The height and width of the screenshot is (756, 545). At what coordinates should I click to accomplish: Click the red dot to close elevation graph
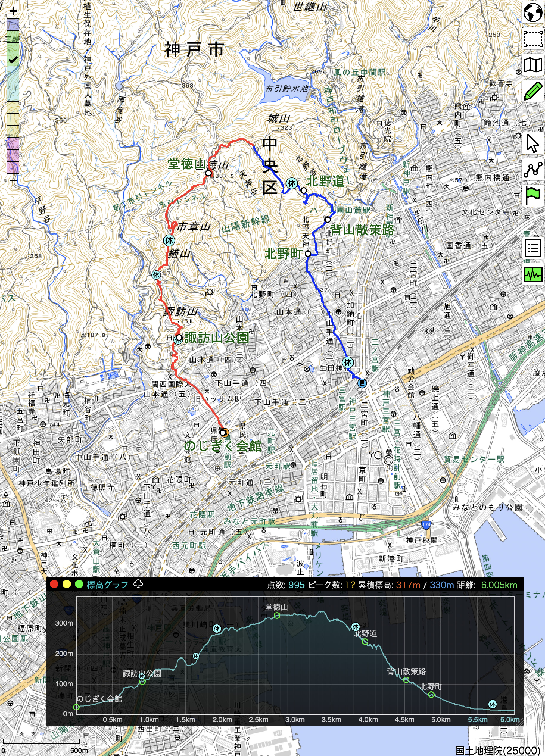click(54, 584)
